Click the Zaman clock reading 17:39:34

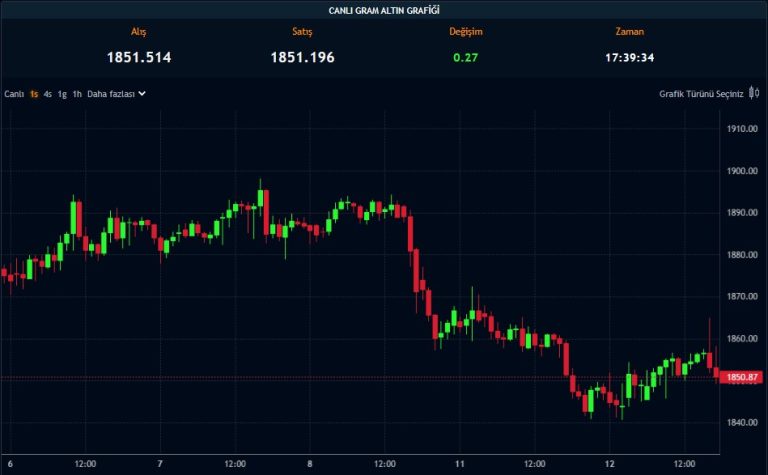pyautogui.click(x=630, y=57)
